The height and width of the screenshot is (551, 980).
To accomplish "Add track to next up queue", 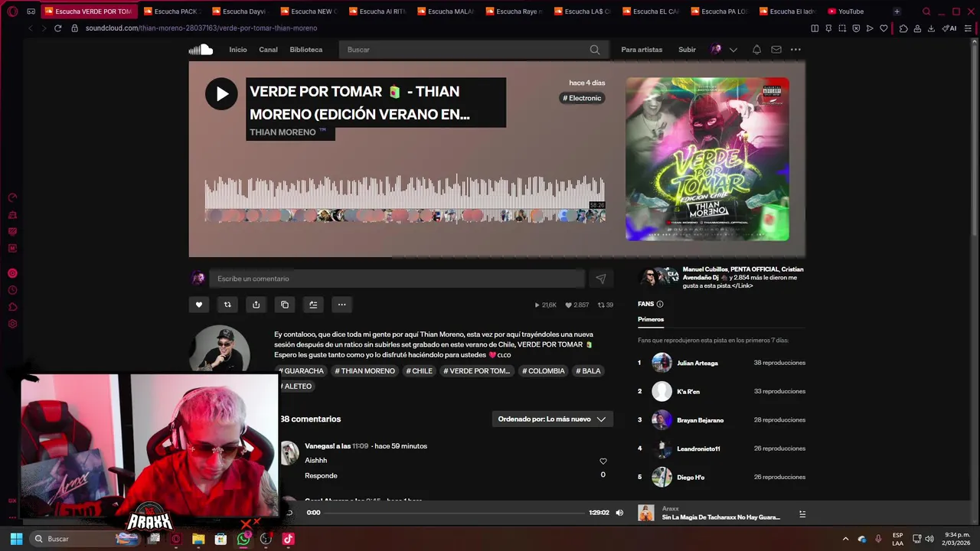I will [x=313, y=305].
